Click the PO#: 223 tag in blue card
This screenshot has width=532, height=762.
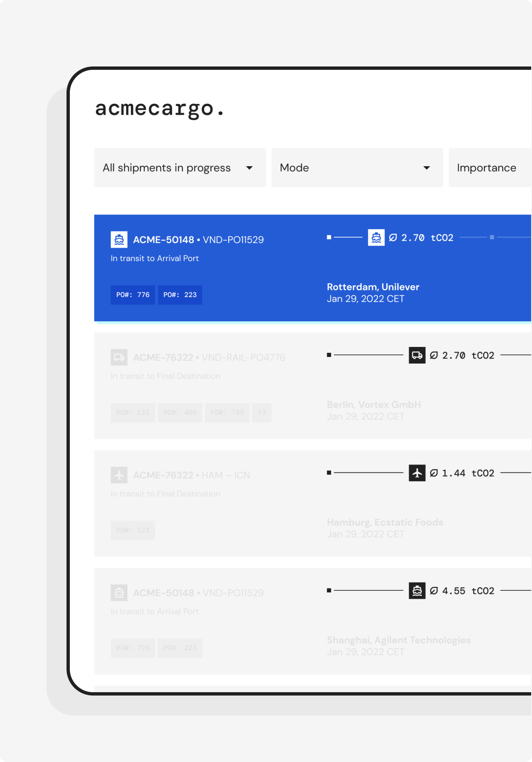tap(180, 295)
